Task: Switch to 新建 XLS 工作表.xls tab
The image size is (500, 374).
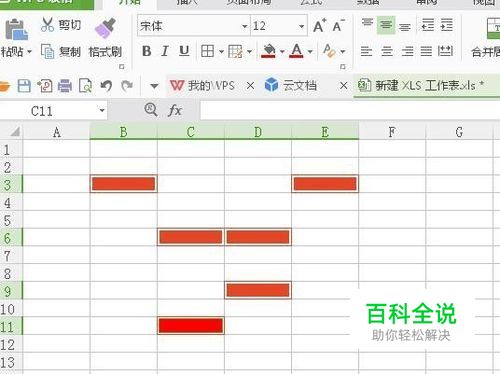Action: tap(421, 86)
